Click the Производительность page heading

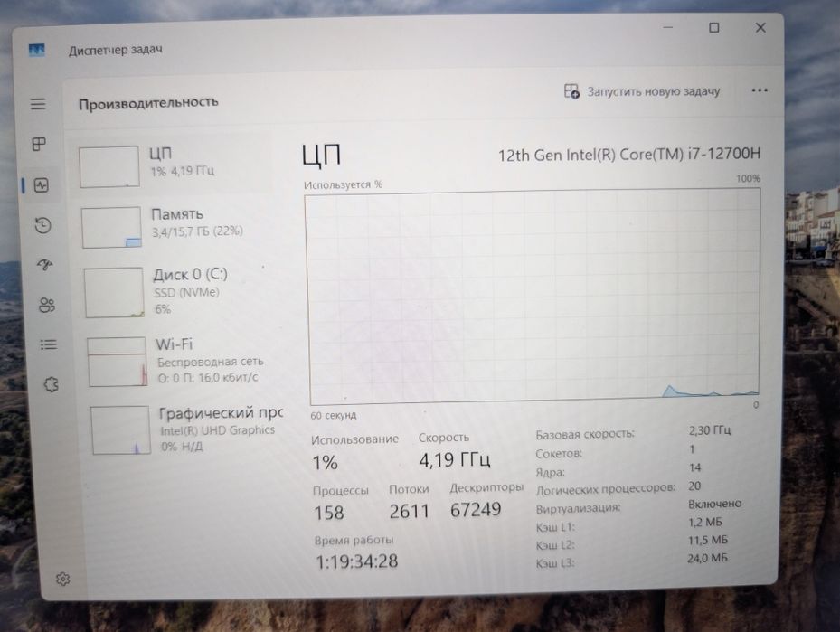pos(148,102)
